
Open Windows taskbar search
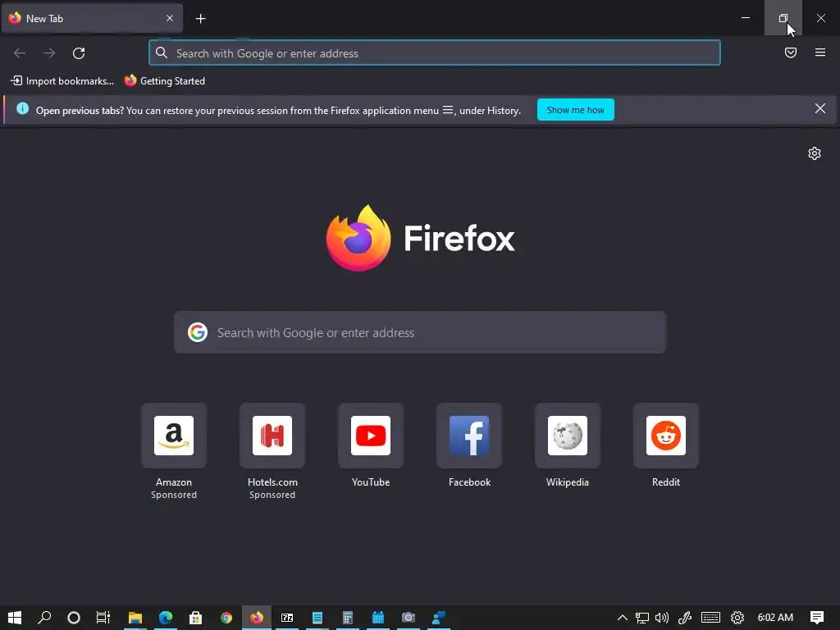[x=44, y=618]
